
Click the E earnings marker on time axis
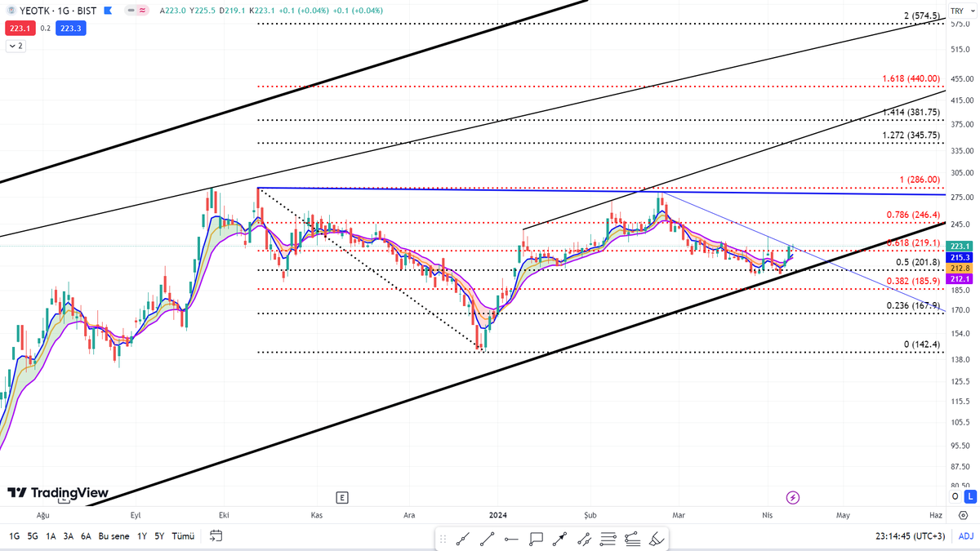coord(342,497)
